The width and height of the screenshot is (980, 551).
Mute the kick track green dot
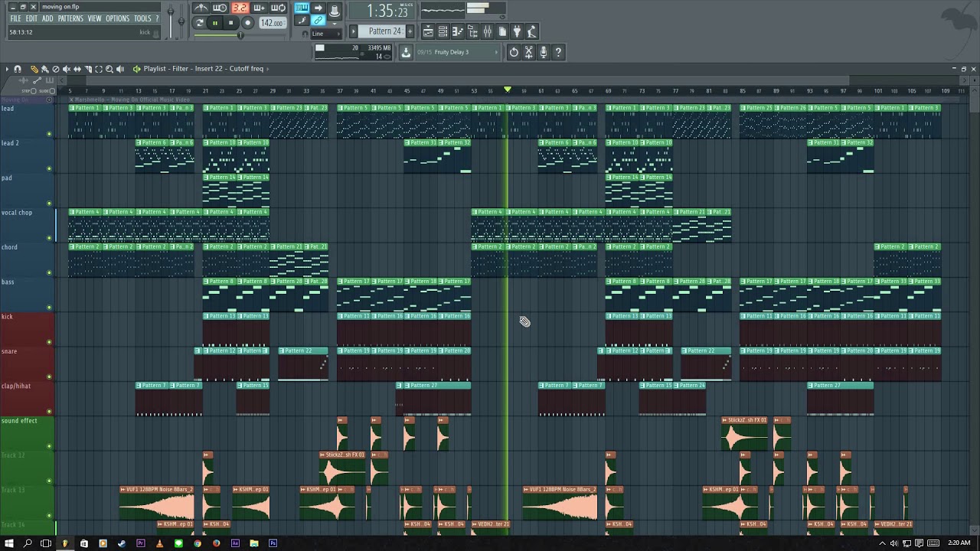click(x=49, y=342)
